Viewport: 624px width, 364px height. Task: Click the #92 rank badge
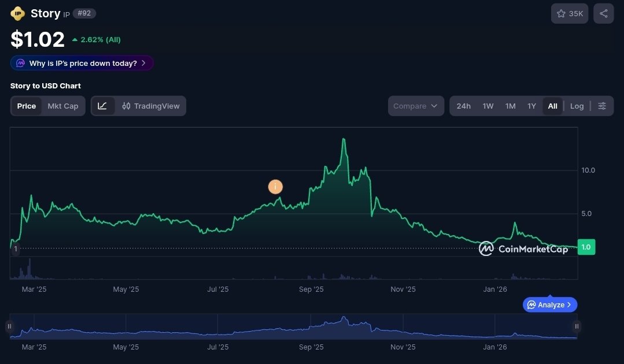coord(84,13)
